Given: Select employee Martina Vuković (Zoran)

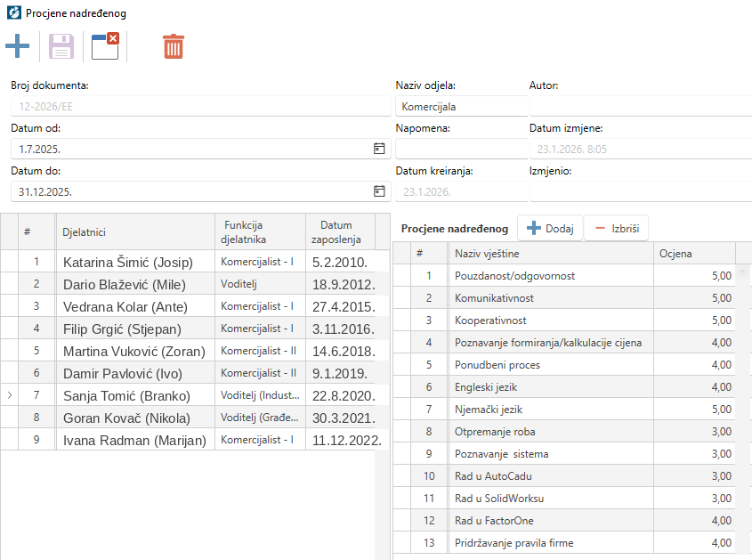Looking at the screenshot, I should 134,352.
